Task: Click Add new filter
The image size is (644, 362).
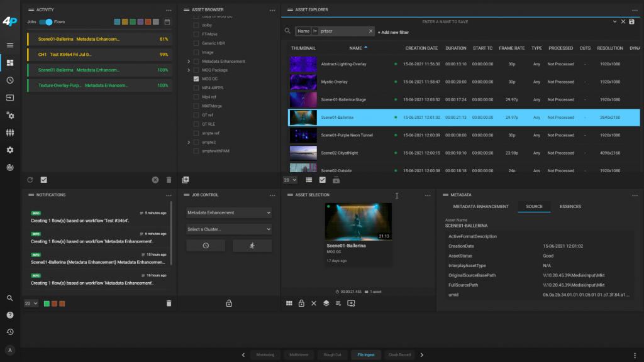Action: point(393,32)
